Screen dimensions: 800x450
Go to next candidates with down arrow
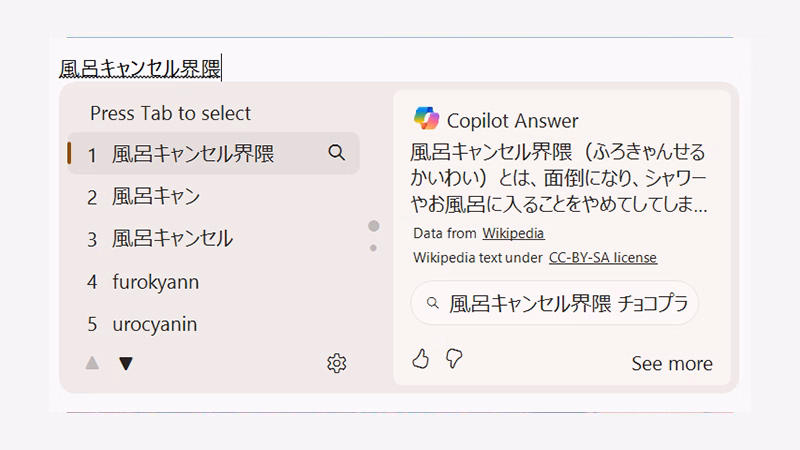126,363
